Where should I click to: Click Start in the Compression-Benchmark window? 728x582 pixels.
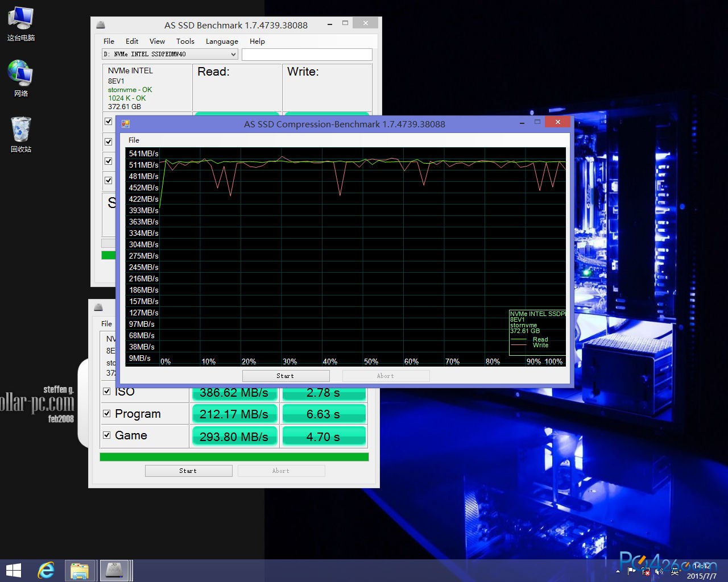(x=286, y=376)
